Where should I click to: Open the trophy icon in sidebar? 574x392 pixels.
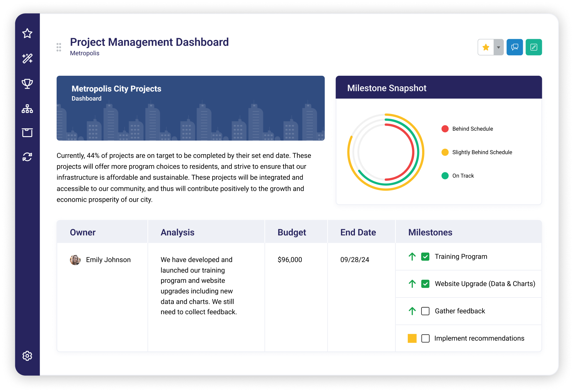[27, 84]
